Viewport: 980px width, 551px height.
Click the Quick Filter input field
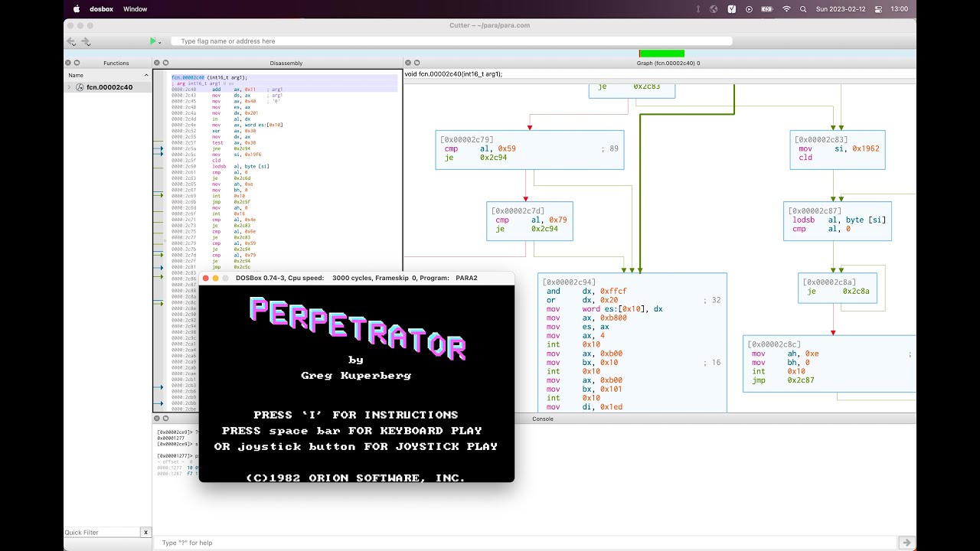(x=102, y=532)
